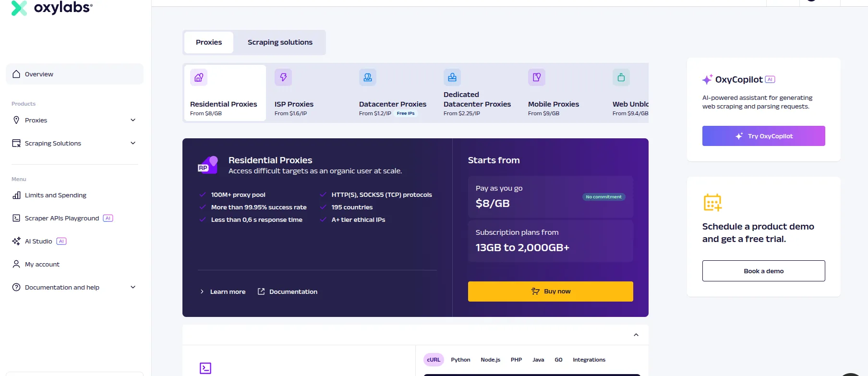Click the AI badge beside OxyCopilot
Viewport: 868px width, 376px height.
pos(770,80)
